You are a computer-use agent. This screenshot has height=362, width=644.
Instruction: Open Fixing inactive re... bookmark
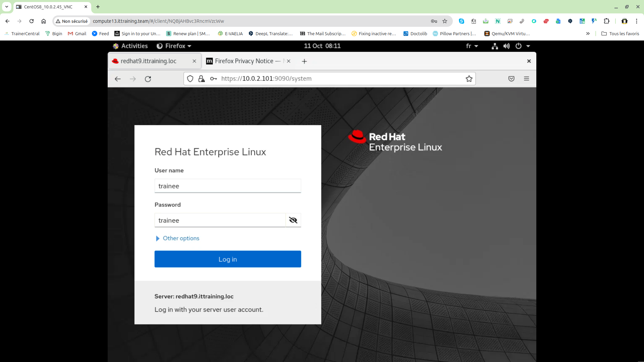pos(374,34)
